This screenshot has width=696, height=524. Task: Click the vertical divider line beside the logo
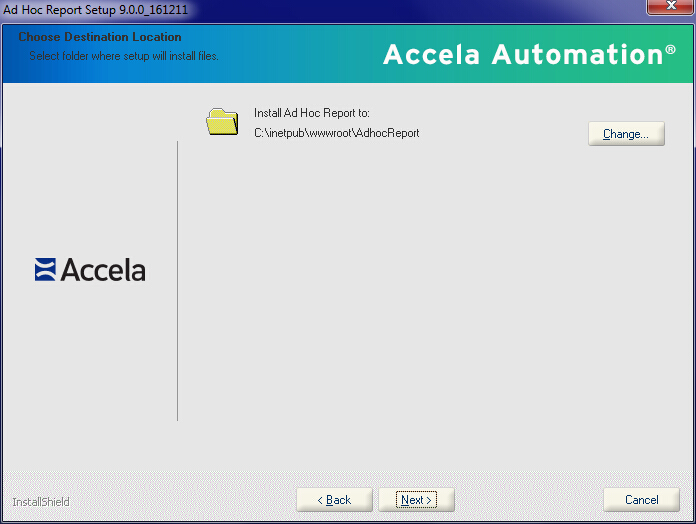click(x=178, y=280)
